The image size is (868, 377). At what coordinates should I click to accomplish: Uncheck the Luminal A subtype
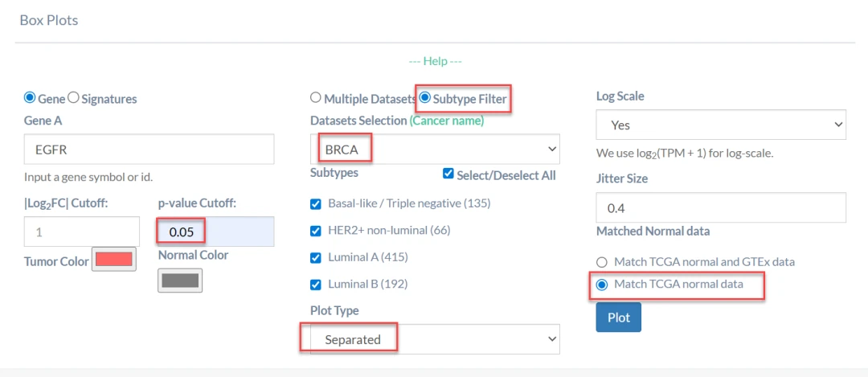(x=316, y=257)
